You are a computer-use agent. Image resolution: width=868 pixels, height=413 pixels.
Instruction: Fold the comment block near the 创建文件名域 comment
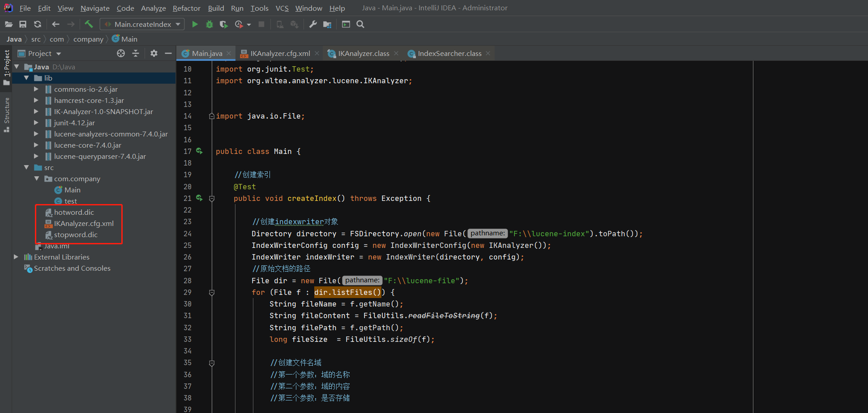tap(212, 363)
